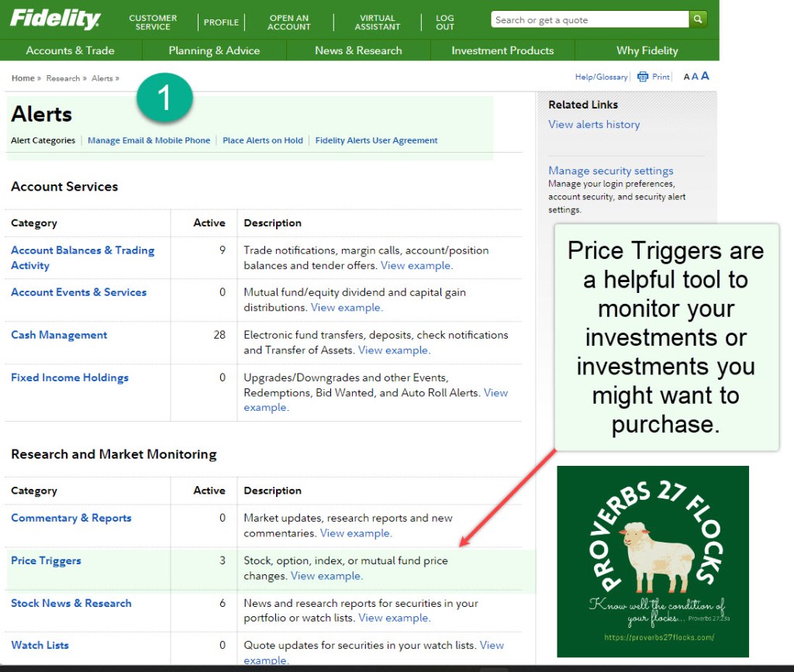The width and height of the screenshot is (794, 672).
Task: Type in the Search or get a quote field
Action: [x=589, y=20]
